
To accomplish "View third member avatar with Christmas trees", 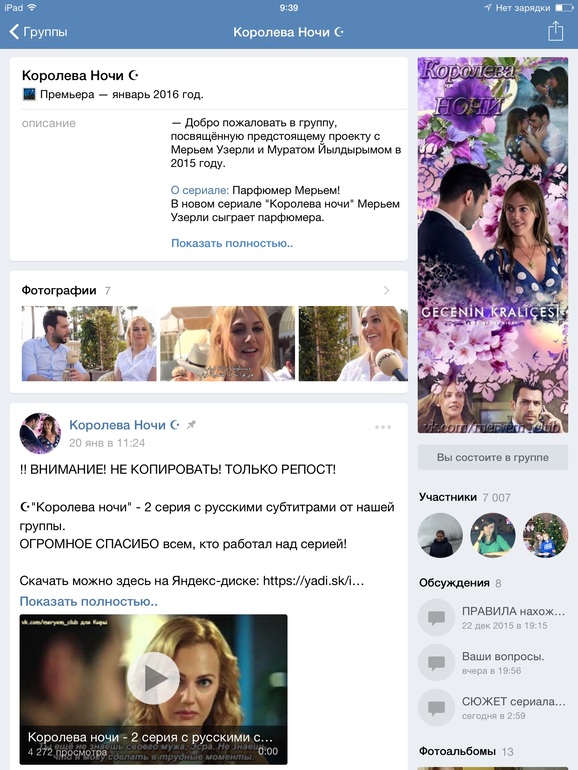I will 546,535.
